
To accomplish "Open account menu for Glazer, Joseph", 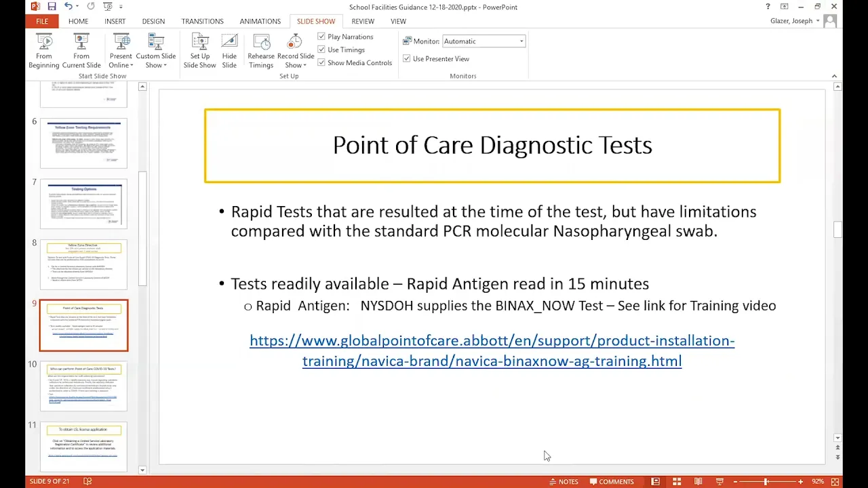I will (795, 21).
